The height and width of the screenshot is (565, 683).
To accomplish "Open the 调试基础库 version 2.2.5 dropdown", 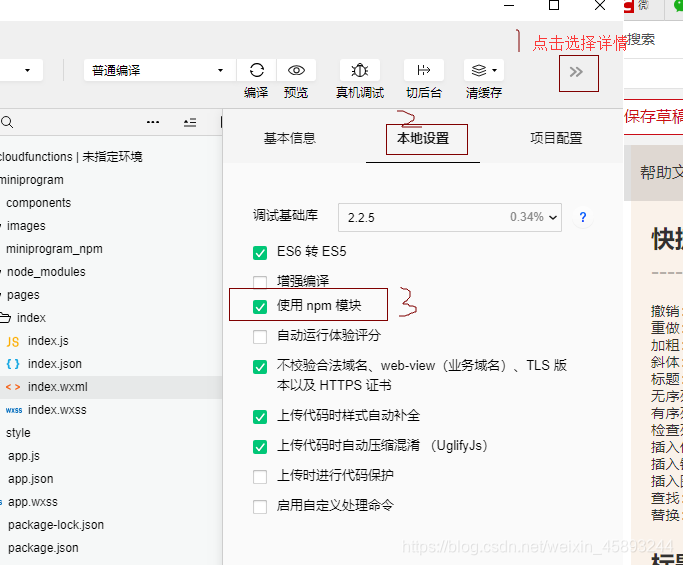I will 450,217.
